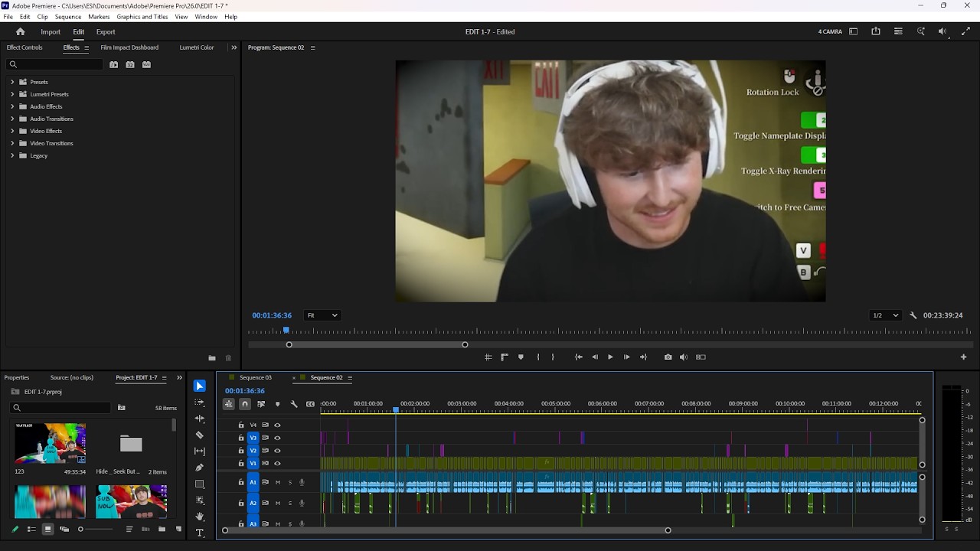Open the Export page
This screenshot has height=551, width=980.
coord(106,32)
